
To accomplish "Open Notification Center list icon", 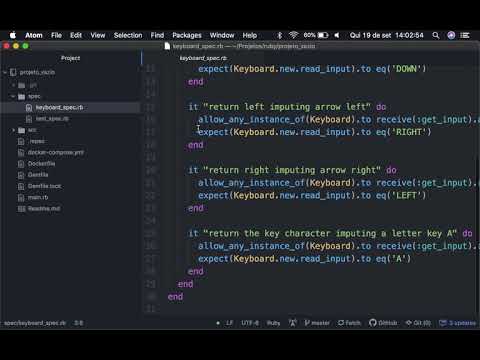I will pos(465,35).
